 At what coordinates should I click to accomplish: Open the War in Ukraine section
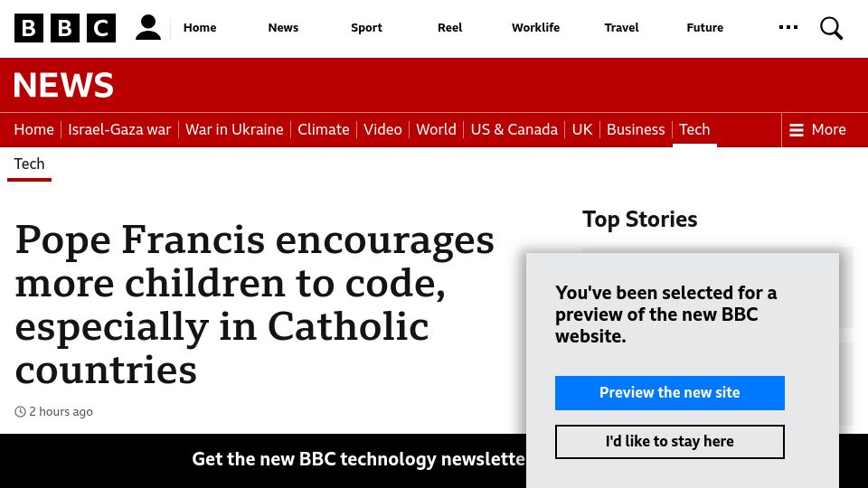point(234,129)
